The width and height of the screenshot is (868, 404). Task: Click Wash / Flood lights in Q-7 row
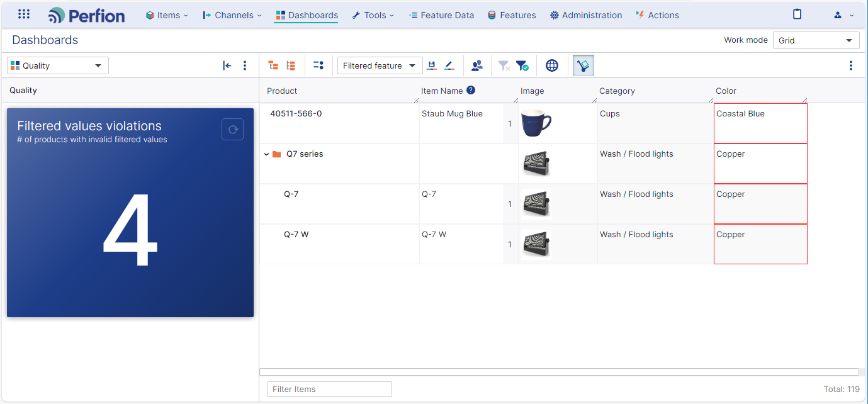[x=636, y=194]
